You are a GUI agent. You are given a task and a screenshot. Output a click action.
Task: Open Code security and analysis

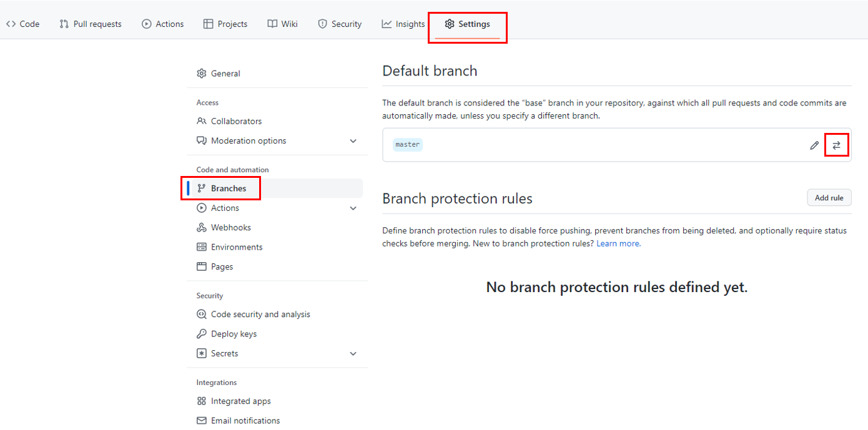260,314
